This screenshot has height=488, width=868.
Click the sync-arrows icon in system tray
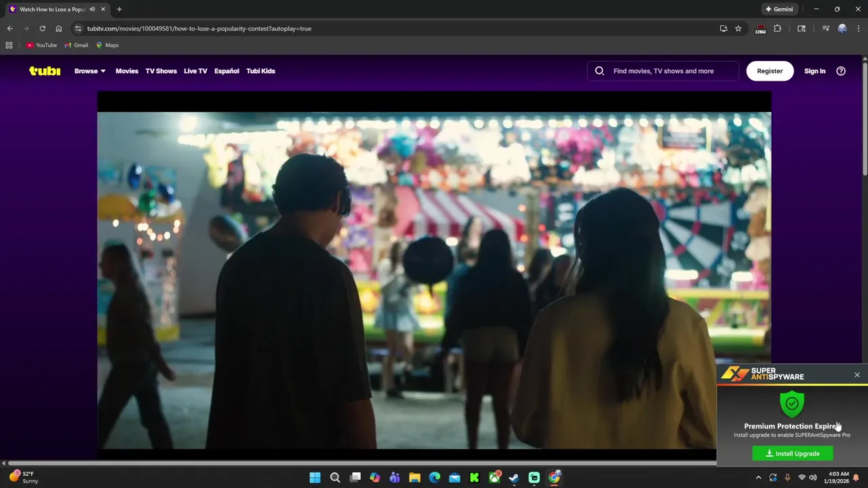coord(773,478)
